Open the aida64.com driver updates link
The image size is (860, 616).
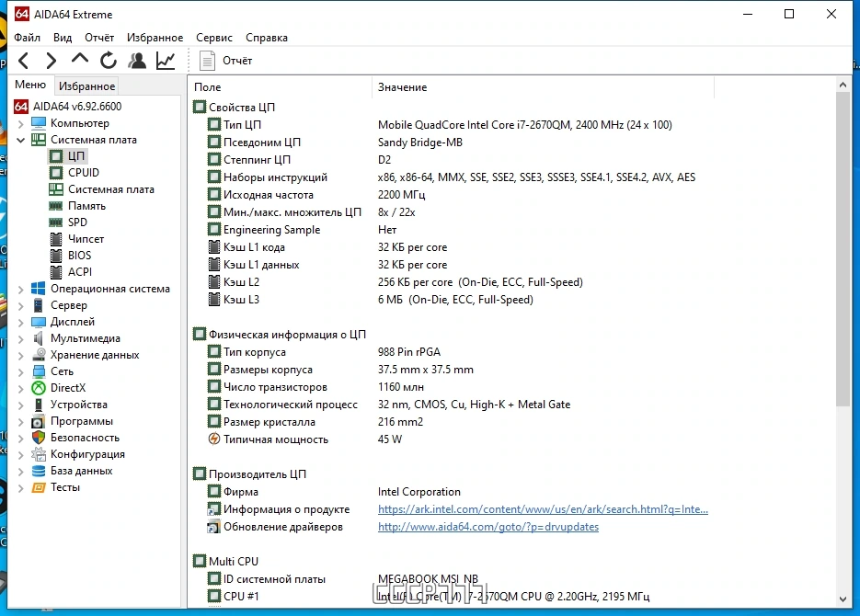tap(488, 527)
